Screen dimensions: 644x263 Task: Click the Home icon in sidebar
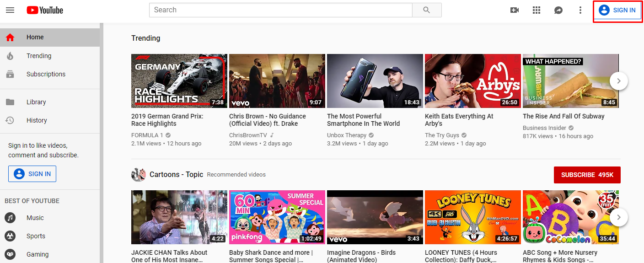coord(10,38)
